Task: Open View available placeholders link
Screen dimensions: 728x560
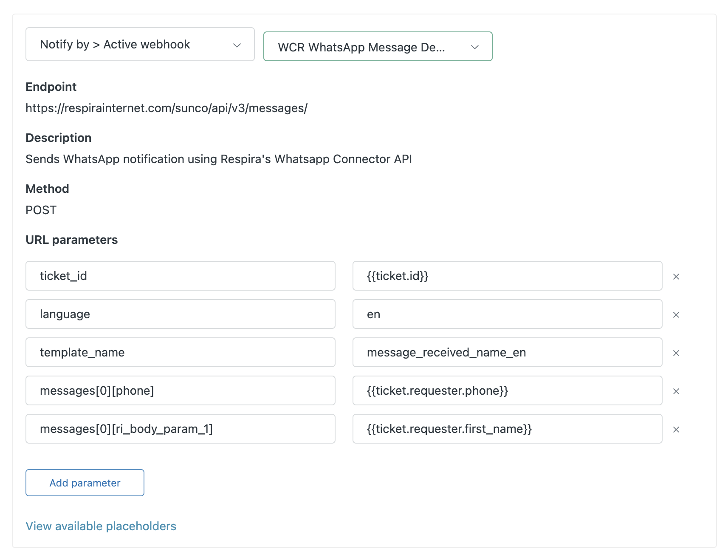Action: click(101, 526)
